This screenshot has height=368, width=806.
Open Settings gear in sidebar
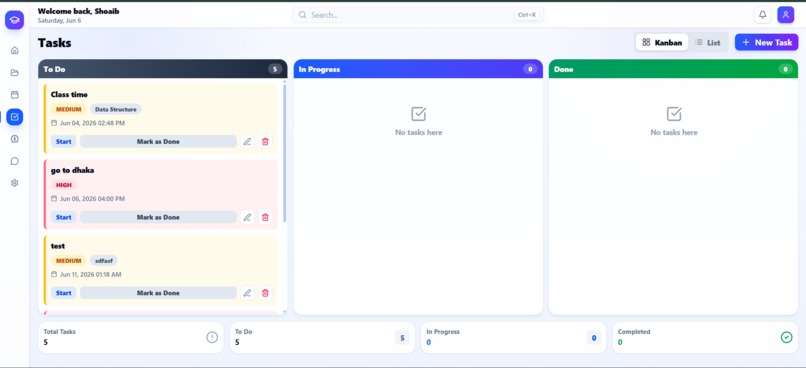click(14, 183)
